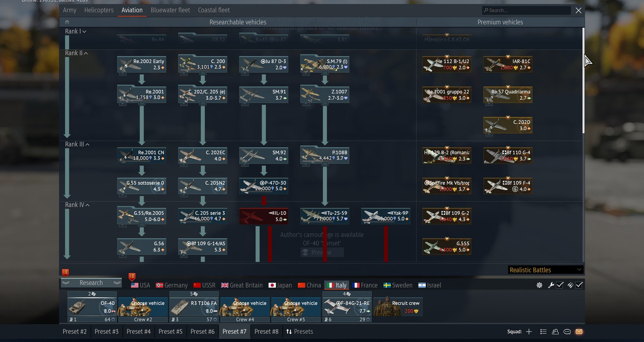Select premium Spitfire Mk Vb/trop
644x342 pixels.
click(447, 186)
